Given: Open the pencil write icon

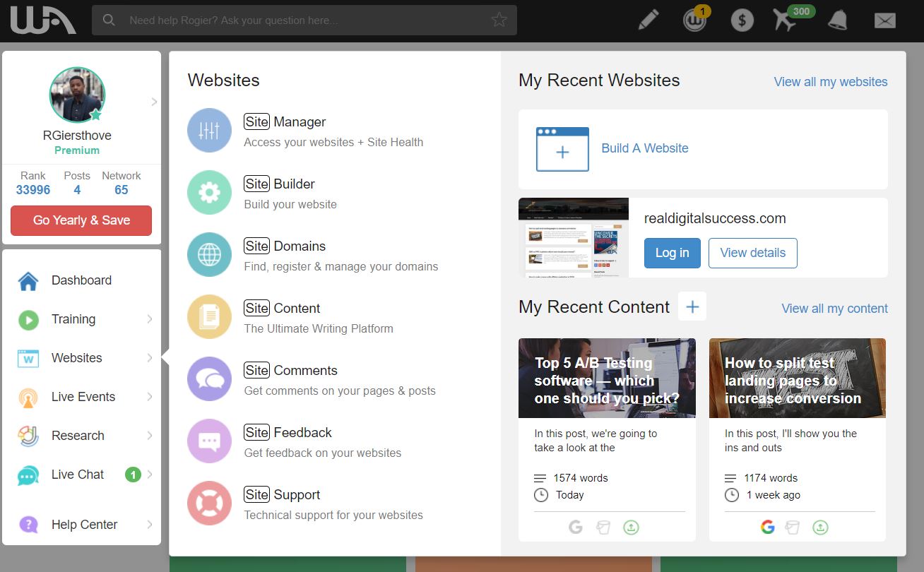Looking at the screenshot, I should click(648, 20).
